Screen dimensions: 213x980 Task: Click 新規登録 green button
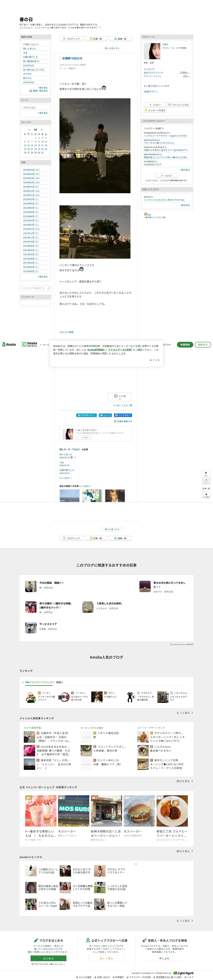(x=185, y=345)
